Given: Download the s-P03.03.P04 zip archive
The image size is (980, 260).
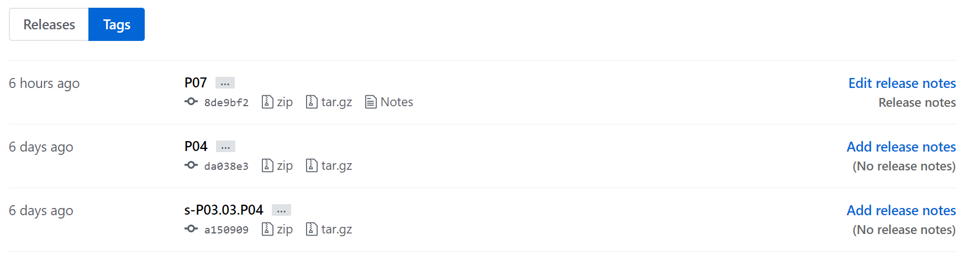Looking at the screenshot, I should [x=277, y=229].
